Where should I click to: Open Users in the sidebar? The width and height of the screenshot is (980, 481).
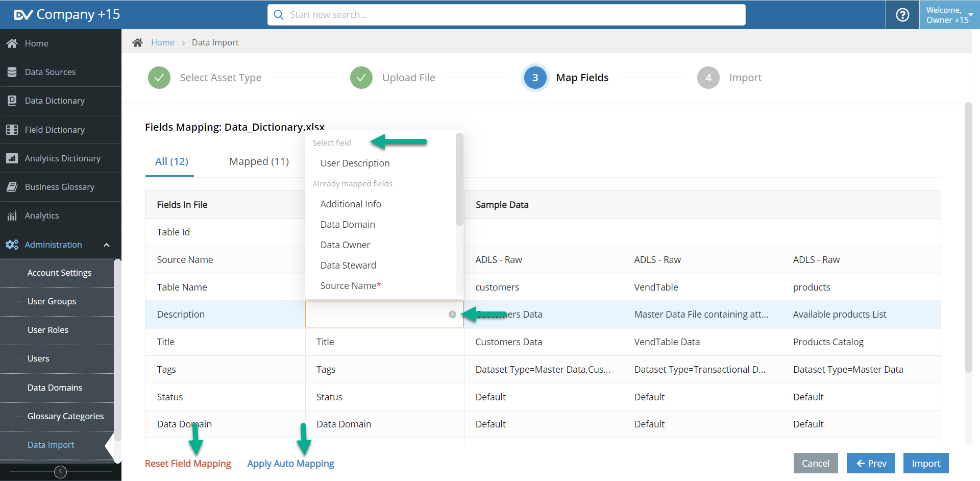click(x=38, y=358)
